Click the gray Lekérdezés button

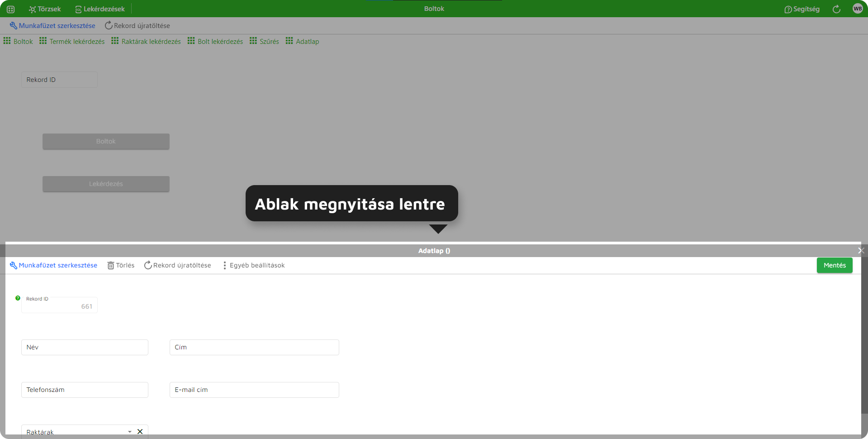106,184
